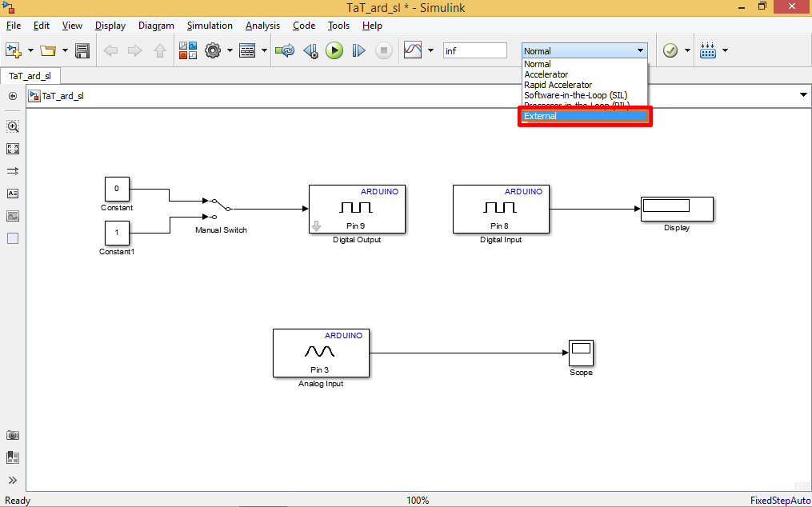The height and width of the screenshot is (507, 812).
Task: Click the screenshot camera icon
Action: 13,436
